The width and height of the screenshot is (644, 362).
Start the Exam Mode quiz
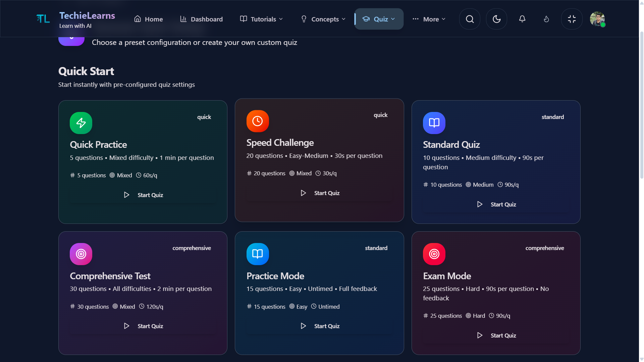(496, 335)
